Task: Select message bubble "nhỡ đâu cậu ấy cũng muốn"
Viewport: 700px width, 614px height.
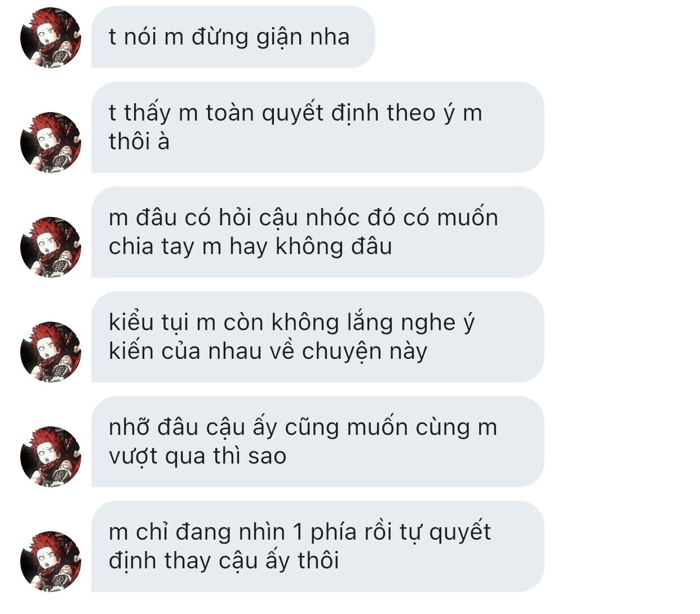Action: (x=317, y=442)
